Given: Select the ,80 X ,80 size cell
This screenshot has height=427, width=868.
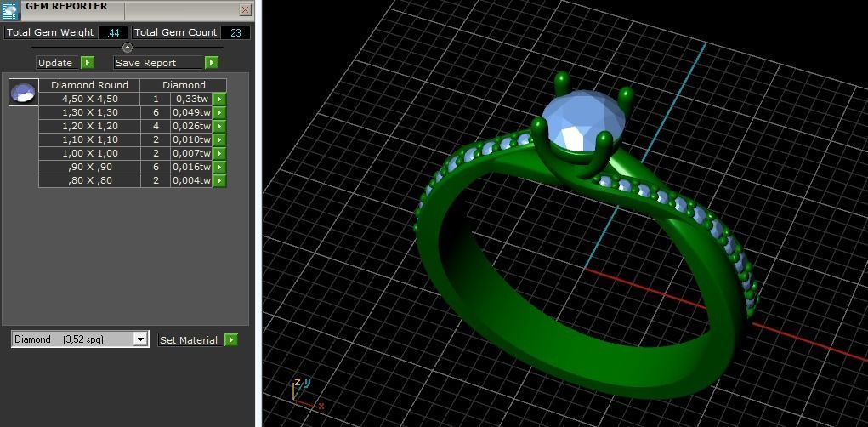Looking at the screenshot, I should [x=89, y=180].
